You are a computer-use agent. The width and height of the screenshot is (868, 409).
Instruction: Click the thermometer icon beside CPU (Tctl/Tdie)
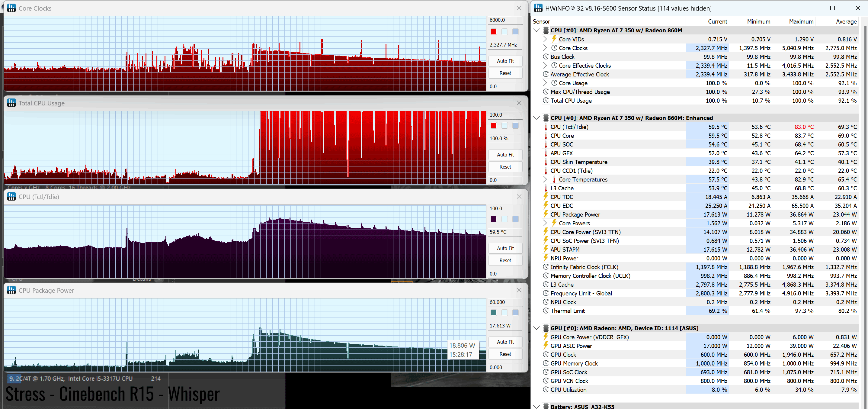pos(546,127)
